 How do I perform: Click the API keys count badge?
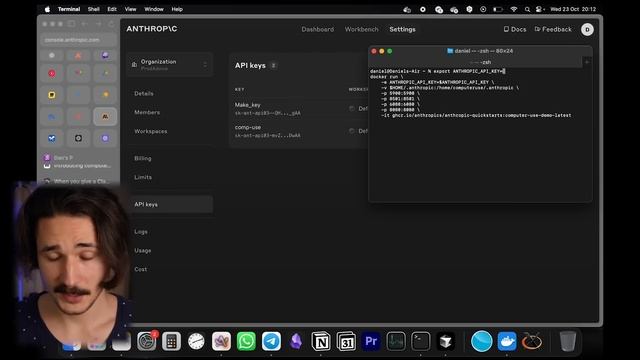pos(273,65)
